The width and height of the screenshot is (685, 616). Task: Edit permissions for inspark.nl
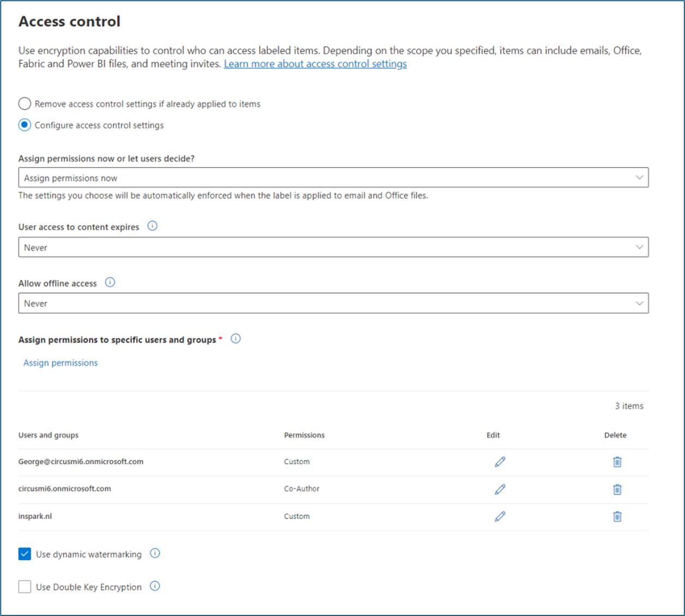point(500,516)
